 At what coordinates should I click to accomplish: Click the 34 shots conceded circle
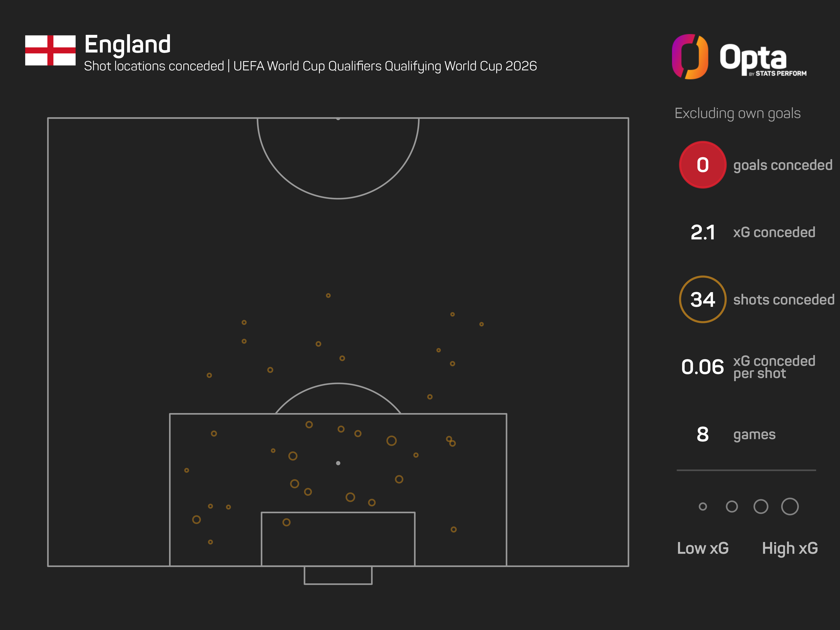[x=702, y=299]
